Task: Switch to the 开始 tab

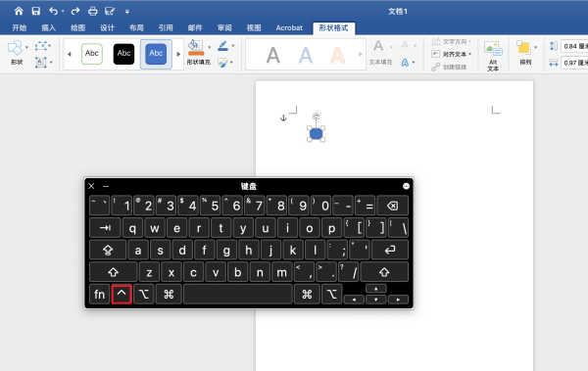Action: pyautogui.click(x=20, y=27)
